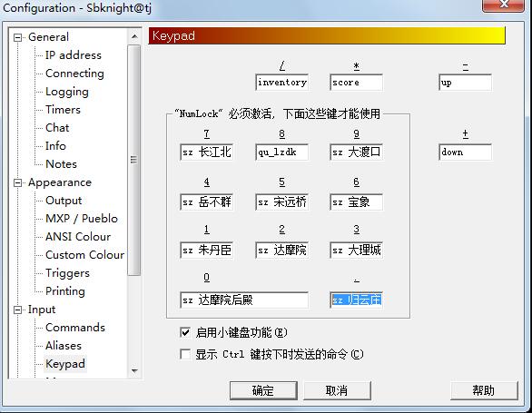Screen dimensions: 532x413
Task: Open MXP / Pueblo settings
Action: [x=82, y=219]
